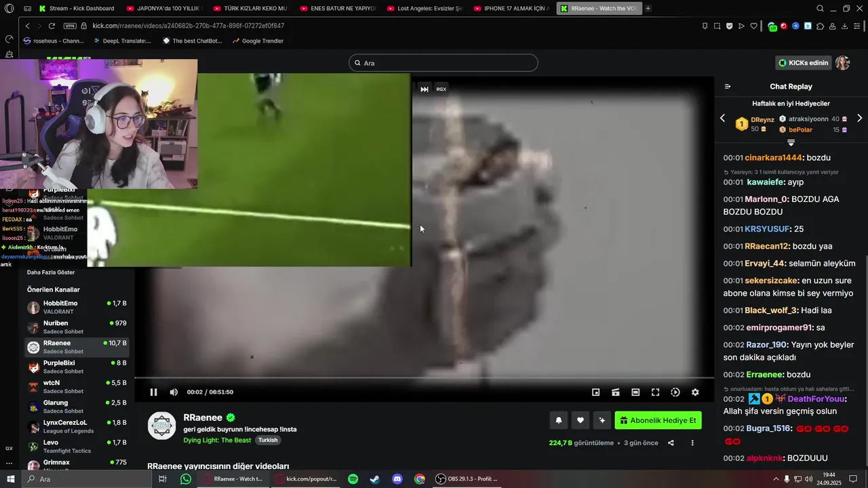The image size is (868, 488).
Task: Open the Google Trendler bookmark
Action: [x=258, y=41]
